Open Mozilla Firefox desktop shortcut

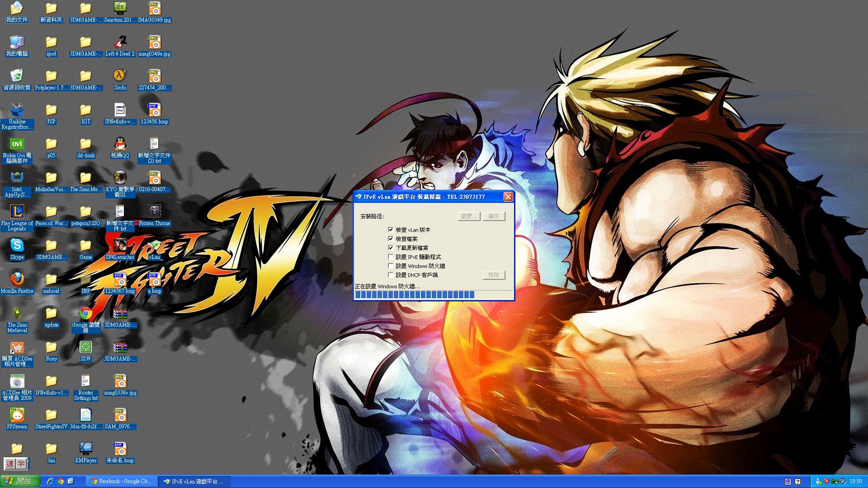point(17,279)
